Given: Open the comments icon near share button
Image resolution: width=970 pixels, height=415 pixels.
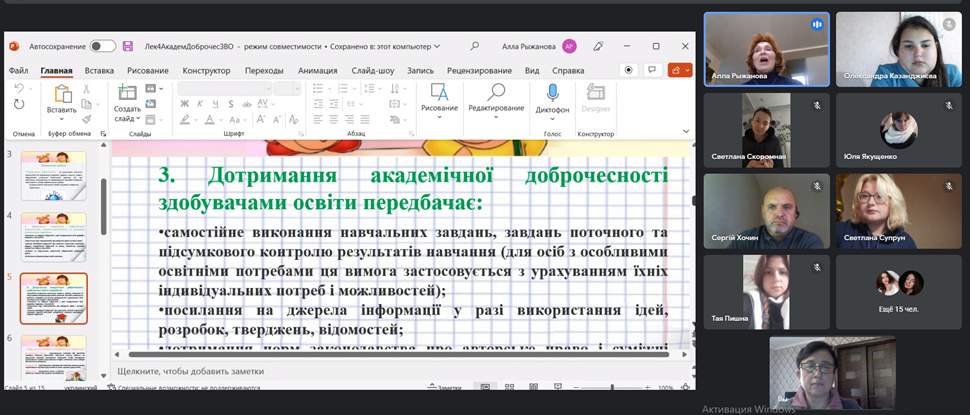Looking at the screenshot, I should (x=651, y=70).
